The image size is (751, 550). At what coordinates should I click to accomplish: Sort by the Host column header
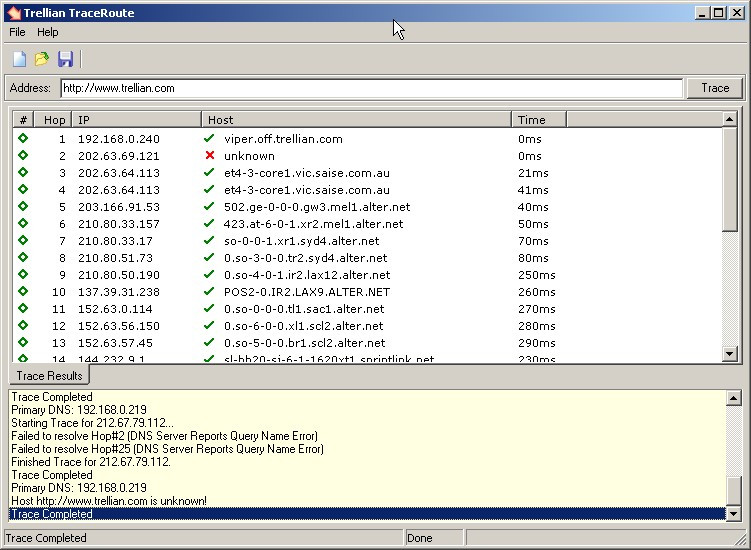[x=356, y=120]
